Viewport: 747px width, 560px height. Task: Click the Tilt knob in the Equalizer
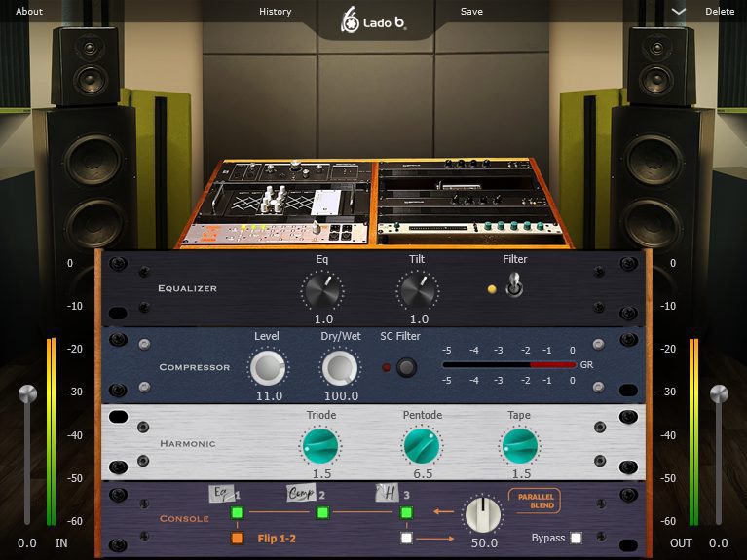click(x=418, y=290)
